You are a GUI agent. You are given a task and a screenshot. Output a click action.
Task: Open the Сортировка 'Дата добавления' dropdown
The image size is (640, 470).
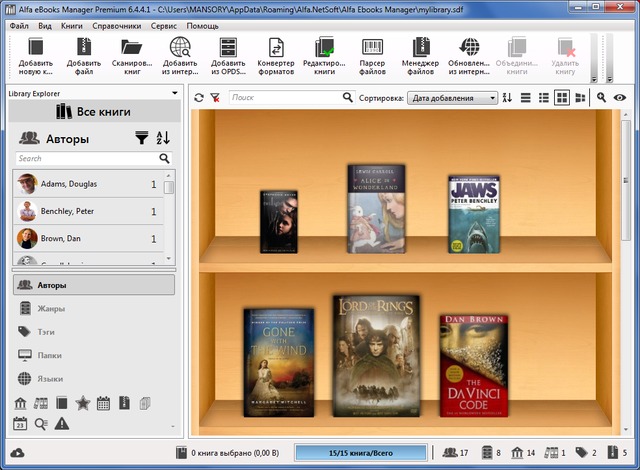click(x=452, y=98)
